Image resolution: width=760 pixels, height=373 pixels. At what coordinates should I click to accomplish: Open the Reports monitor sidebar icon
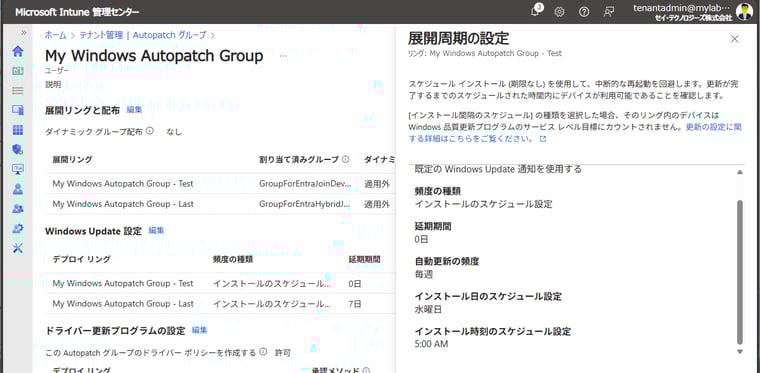pos(18,169)
